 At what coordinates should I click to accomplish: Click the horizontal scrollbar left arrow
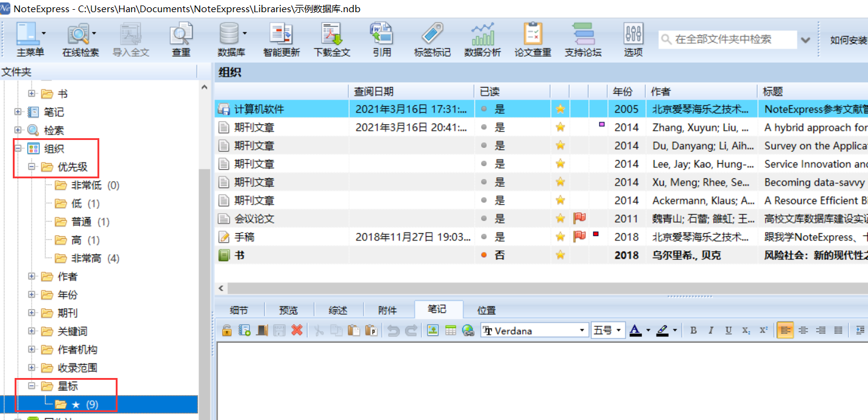(x=221, y=289)
